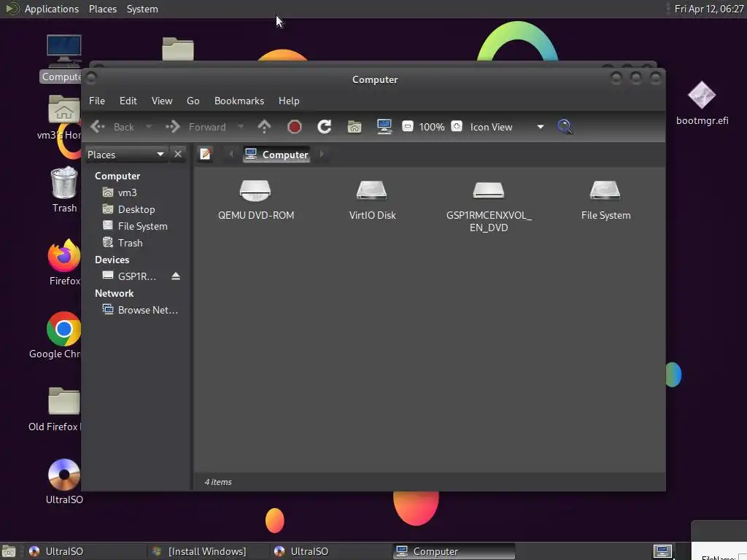Click the Forward arrow in the toolbar
Image resolution: width=747 pixels, height=560 pixels.
pyautogui.click(x=172, y=127)
